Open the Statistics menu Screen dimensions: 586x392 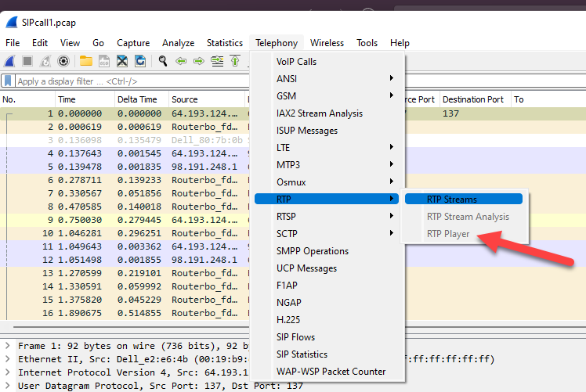point(224,43)
